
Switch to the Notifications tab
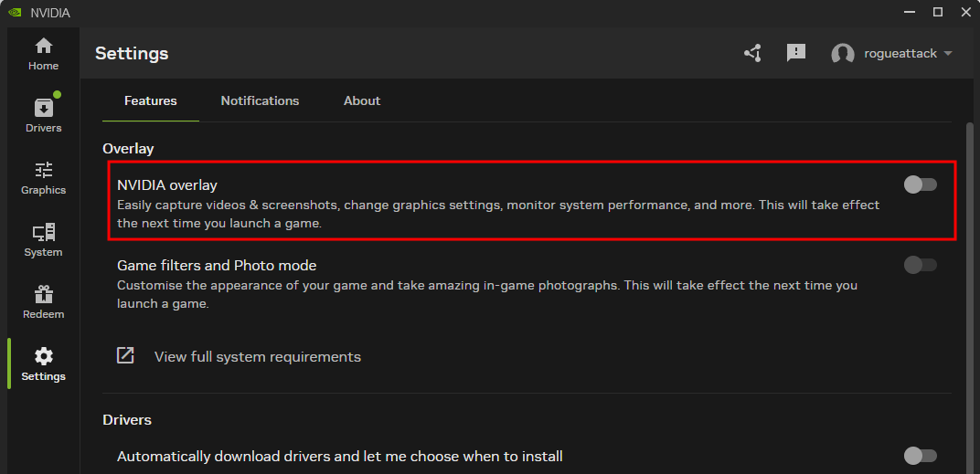[x=260, y=100]
